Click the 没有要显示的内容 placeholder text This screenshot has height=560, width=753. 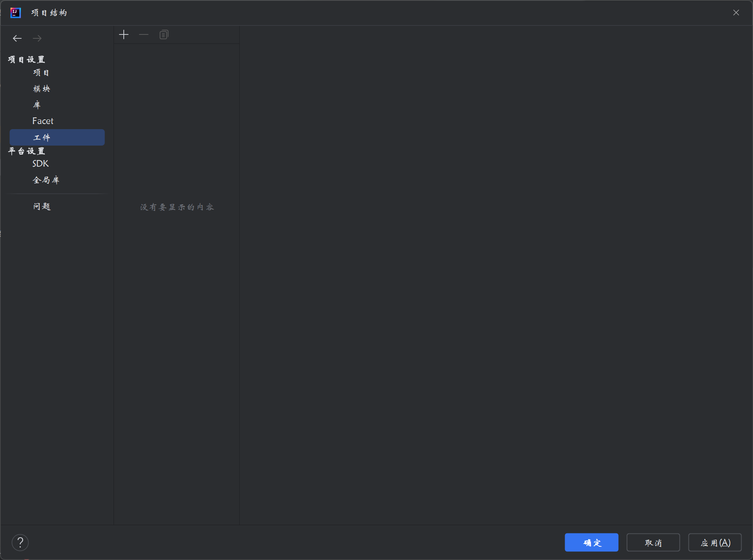point(177,207)
